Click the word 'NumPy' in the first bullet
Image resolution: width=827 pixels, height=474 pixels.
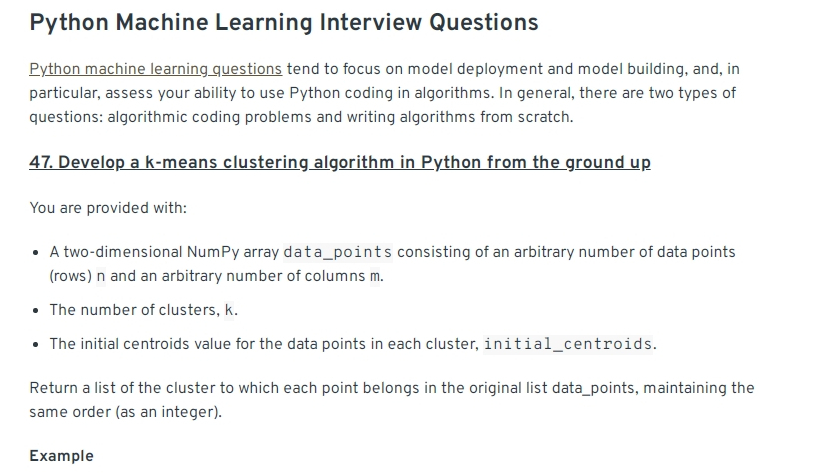pyautogui.click(x=213, y=252)
